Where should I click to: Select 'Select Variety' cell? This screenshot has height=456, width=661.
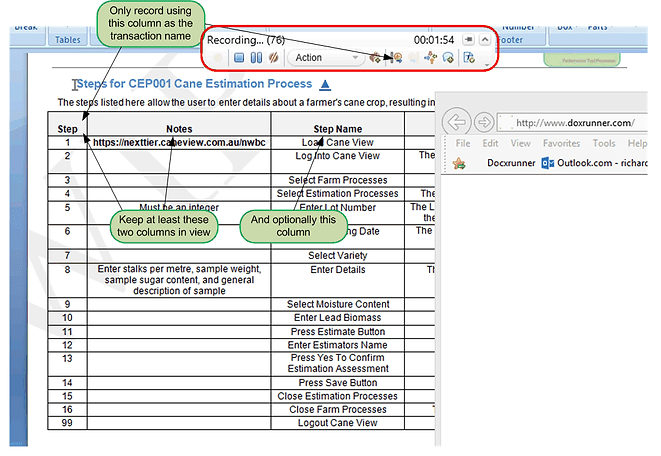tap(338, 256)
